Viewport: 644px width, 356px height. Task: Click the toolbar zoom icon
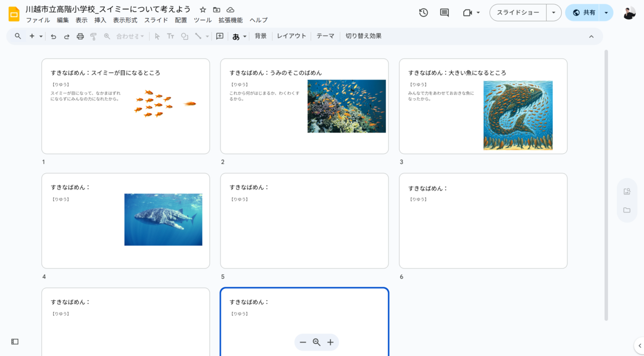[107, 37]
